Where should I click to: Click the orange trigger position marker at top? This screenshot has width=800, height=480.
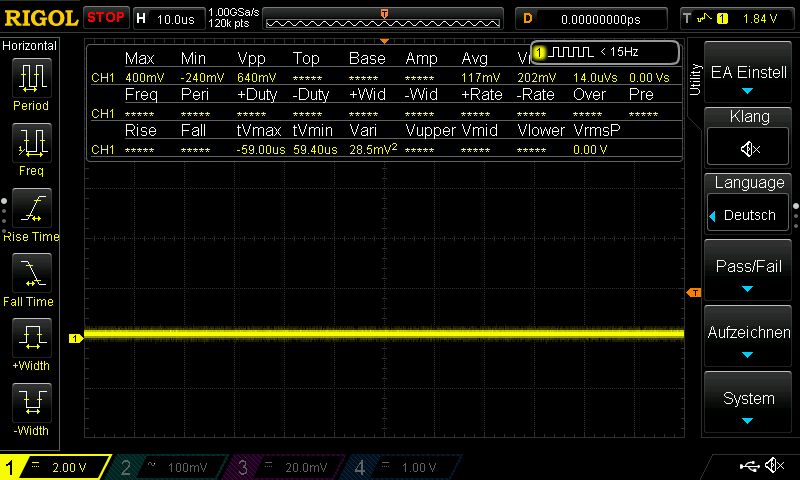click(x=384, y=41)
